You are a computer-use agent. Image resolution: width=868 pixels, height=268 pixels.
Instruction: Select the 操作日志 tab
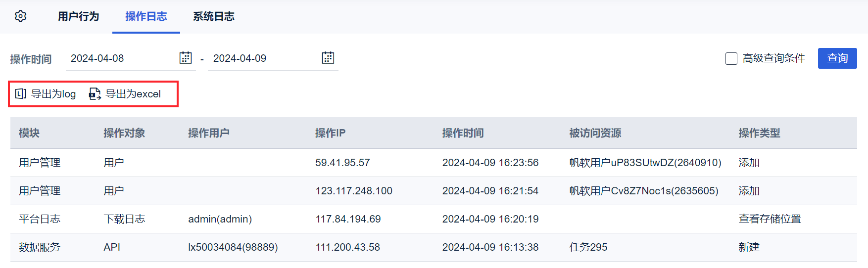point(146,16)
